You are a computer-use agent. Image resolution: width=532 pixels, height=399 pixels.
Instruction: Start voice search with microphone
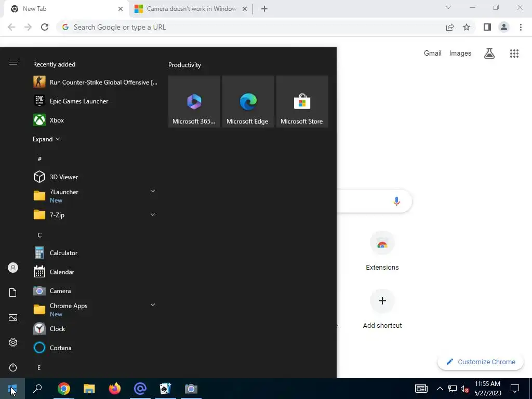click(396, 201)
